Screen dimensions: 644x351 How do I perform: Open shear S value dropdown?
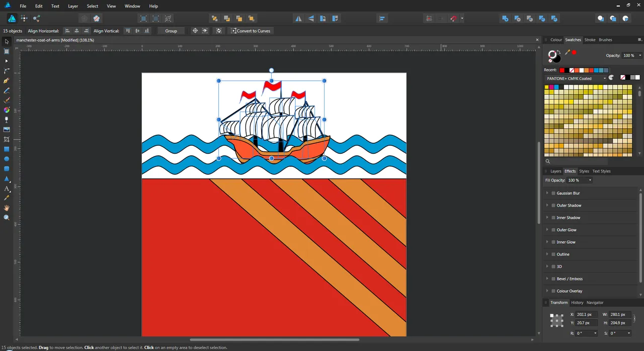point(629,333)
